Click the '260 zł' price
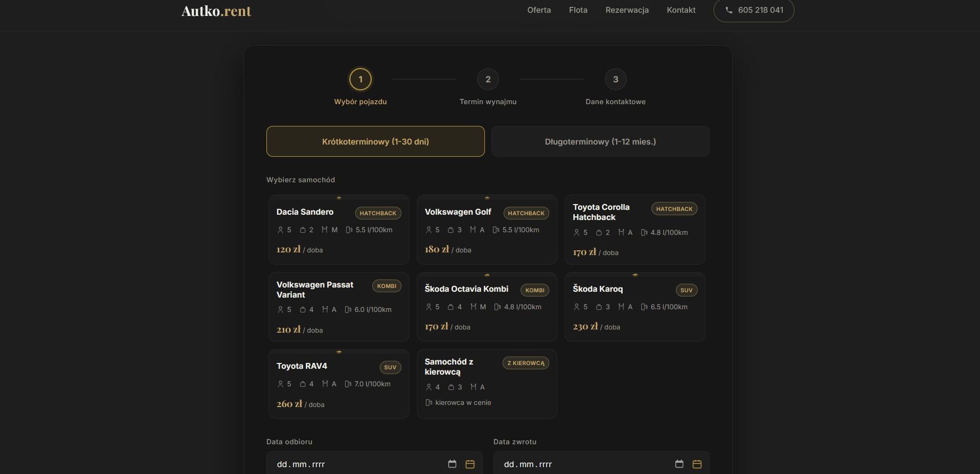The width and height of the screenshot is (980, 474). (x=289, y=404)
